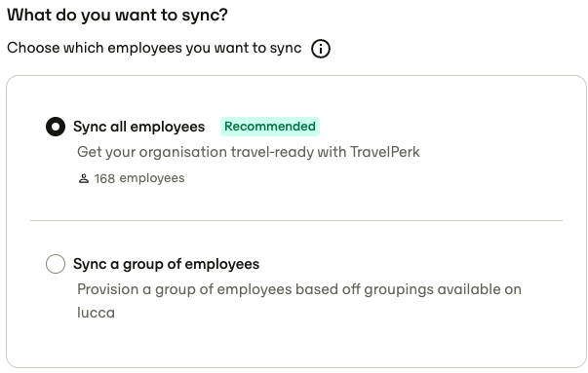Click the "Provision a group of employees" description

point(299,301)
